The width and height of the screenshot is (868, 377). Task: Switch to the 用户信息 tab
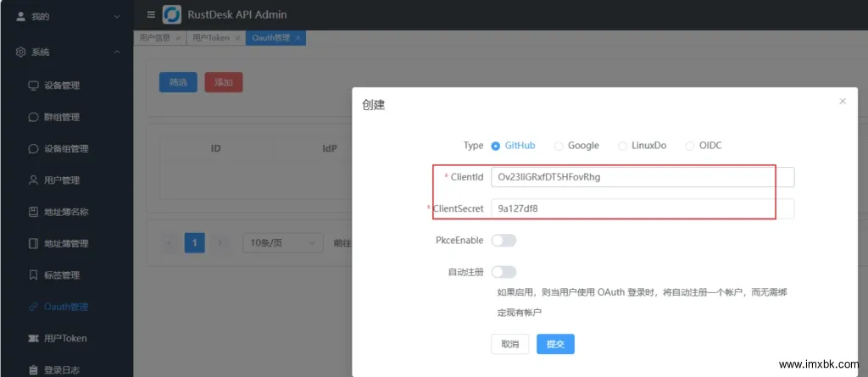point(159,38)
